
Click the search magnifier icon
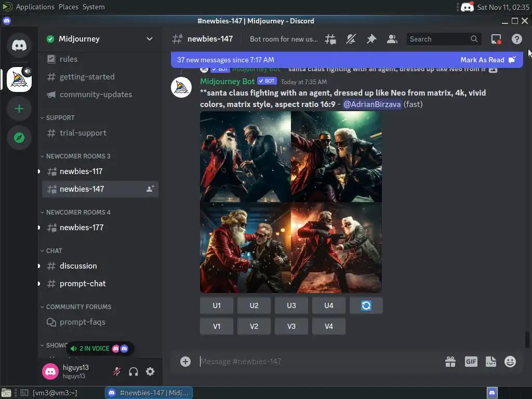click(474, 39)
